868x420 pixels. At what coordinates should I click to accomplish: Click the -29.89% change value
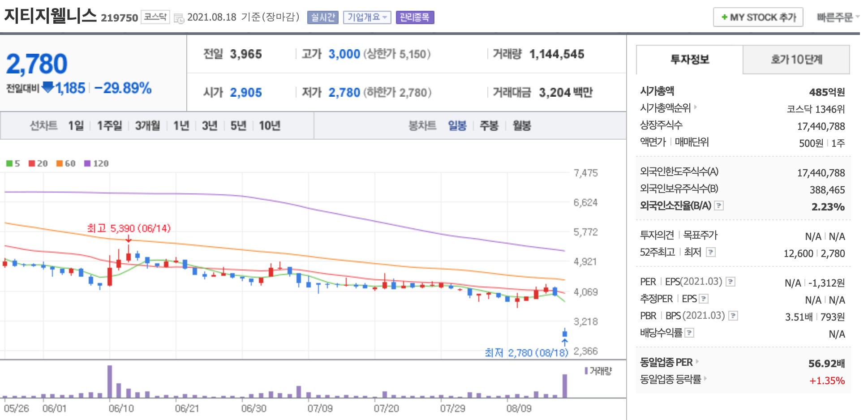[x=123, y=88]
